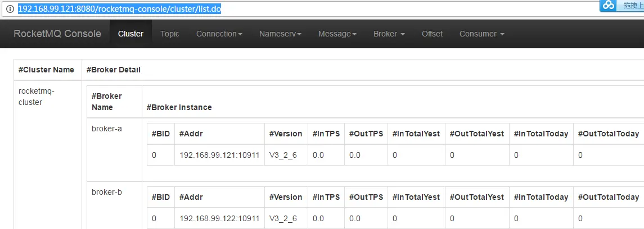This screenshot has height=229, width=644.
Task: Select the URL text in address bar
Action: pos(119,9)
